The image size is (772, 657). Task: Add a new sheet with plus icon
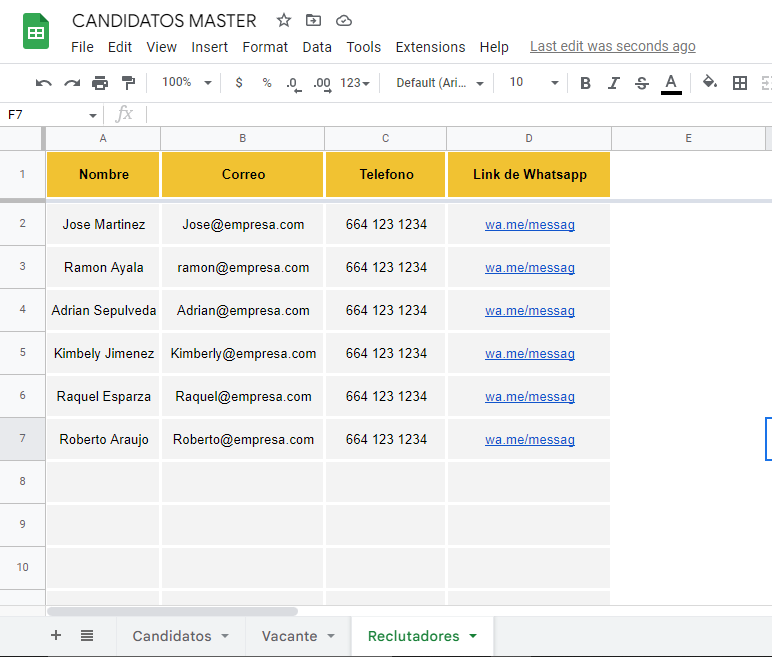[56, 635]
